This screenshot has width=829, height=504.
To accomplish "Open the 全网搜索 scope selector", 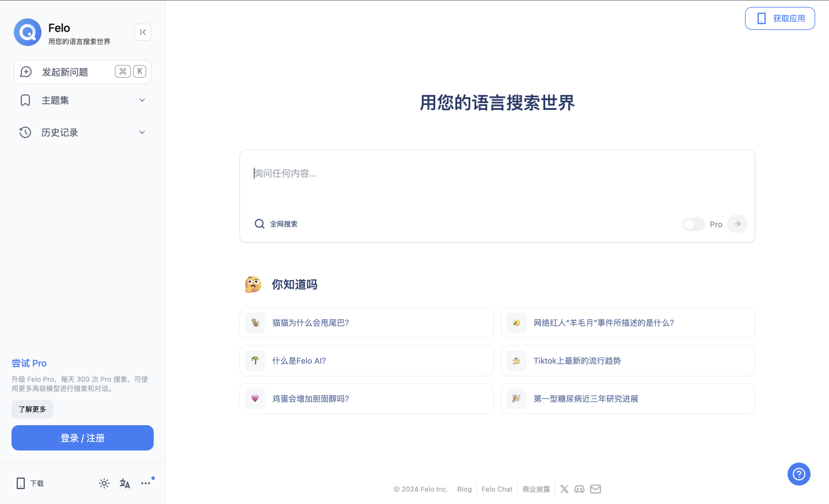I will [x=276, y=224].
